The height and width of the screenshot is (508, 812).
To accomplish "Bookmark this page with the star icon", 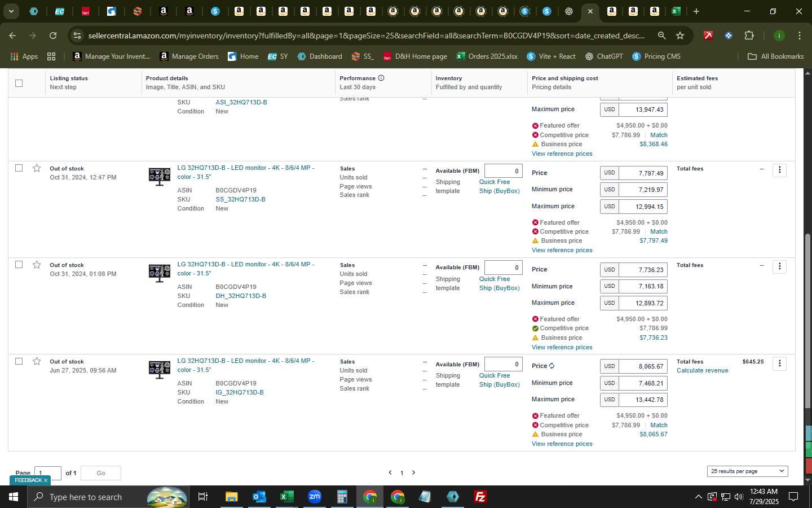I will [680, 36].
